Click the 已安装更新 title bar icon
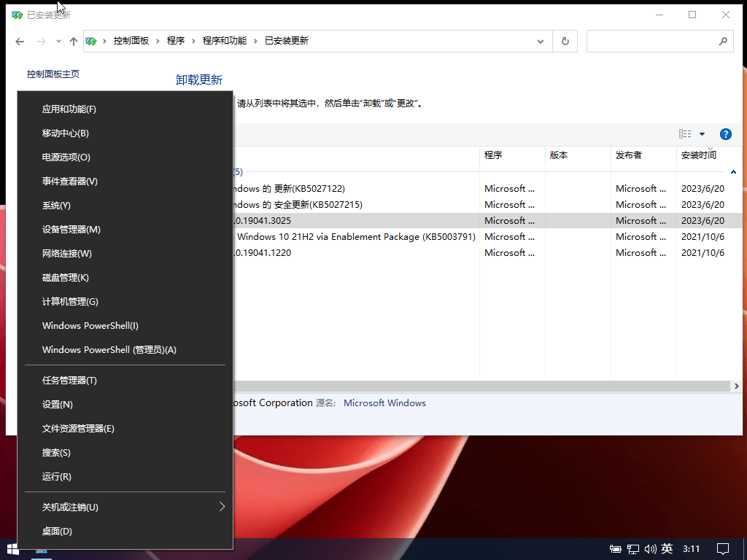Viewport: 747px width, 560px height. [18, 15]
